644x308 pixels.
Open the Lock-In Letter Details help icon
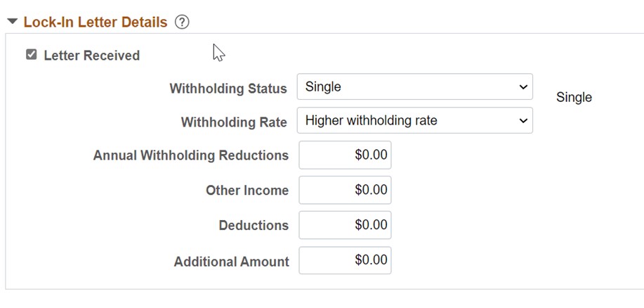click(x=182, y=22)
